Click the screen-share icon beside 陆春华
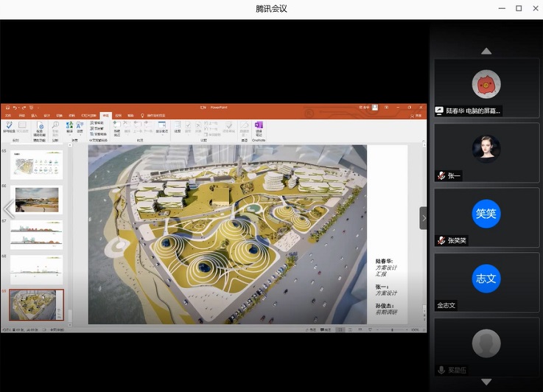Viewport: 543px width, 392px height. (440, 111)
